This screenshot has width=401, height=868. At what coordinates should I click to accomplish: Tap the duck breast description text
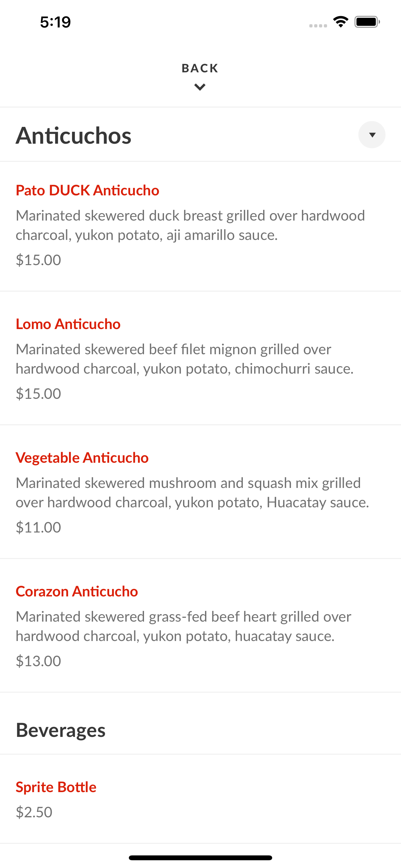click(190, 225)
